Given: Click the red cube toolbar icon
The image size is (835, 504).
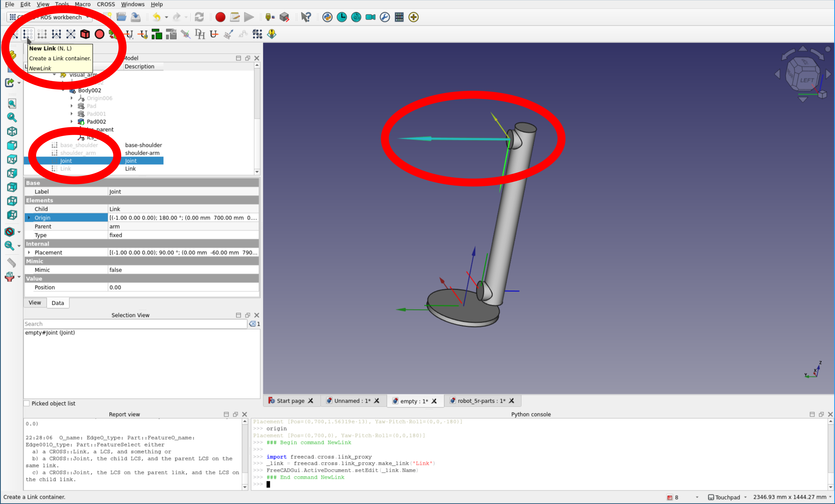Looking at the screenshot, I should [85, 34].
